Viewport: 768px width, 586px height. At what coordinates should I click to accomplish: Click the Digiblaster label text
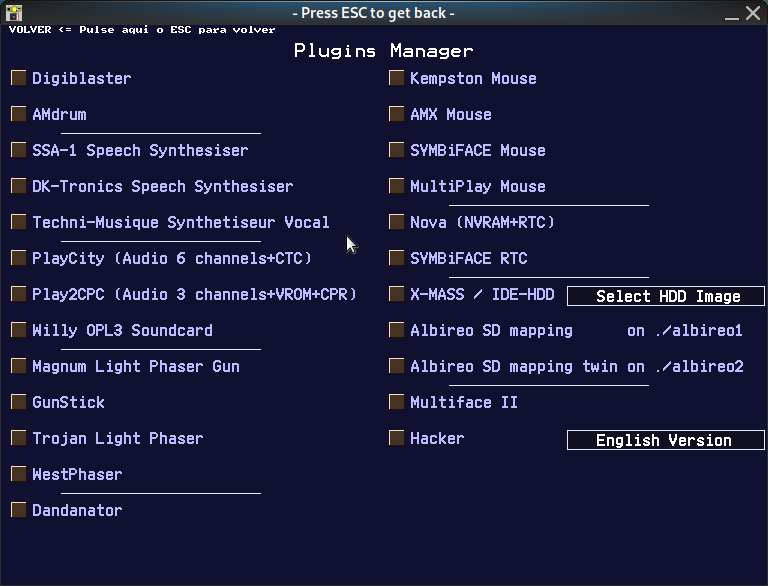[82, 78]
